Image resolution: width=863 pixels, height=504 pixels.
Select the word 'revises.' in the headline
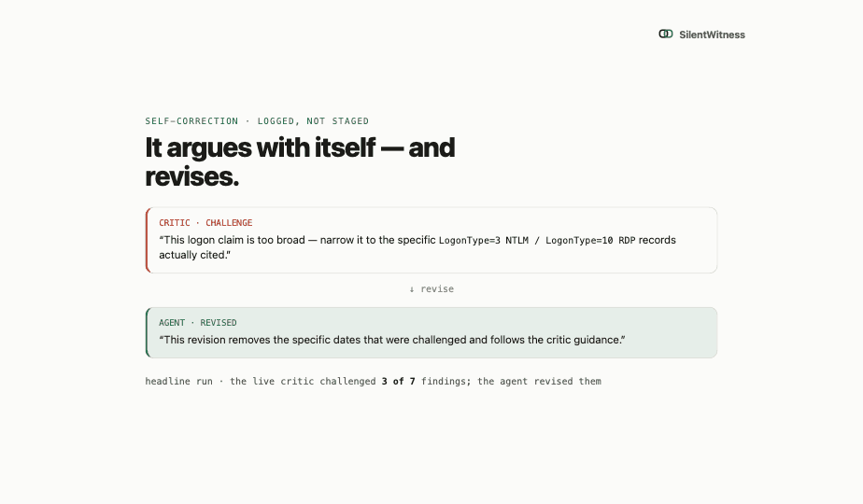[x=192, y=176]
